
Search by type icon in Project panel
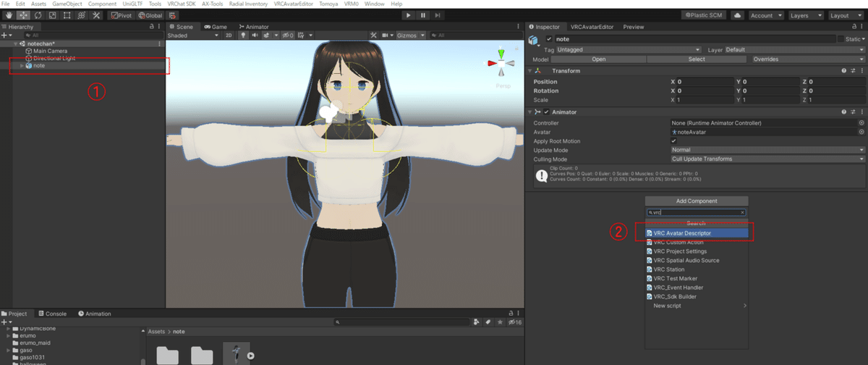click(477, 322)
